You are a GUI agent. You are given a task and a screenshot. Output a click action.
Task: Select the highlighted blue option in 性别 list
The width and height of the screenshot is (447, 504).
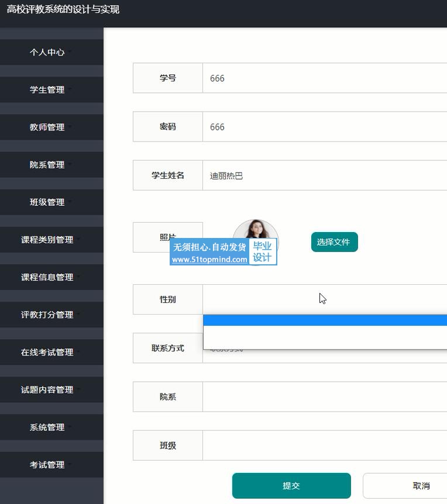325,320
